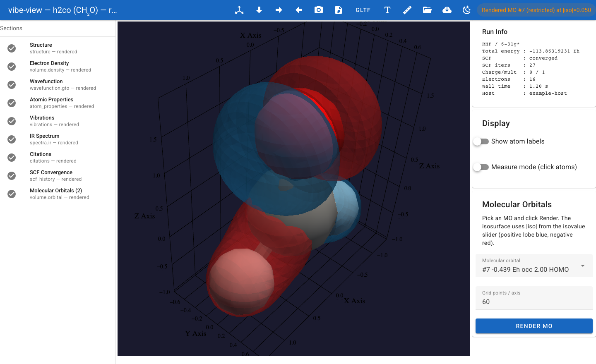
Task: Click the 3D axes reset view icon
Action: pyautogui.click(x=239, y=10)
